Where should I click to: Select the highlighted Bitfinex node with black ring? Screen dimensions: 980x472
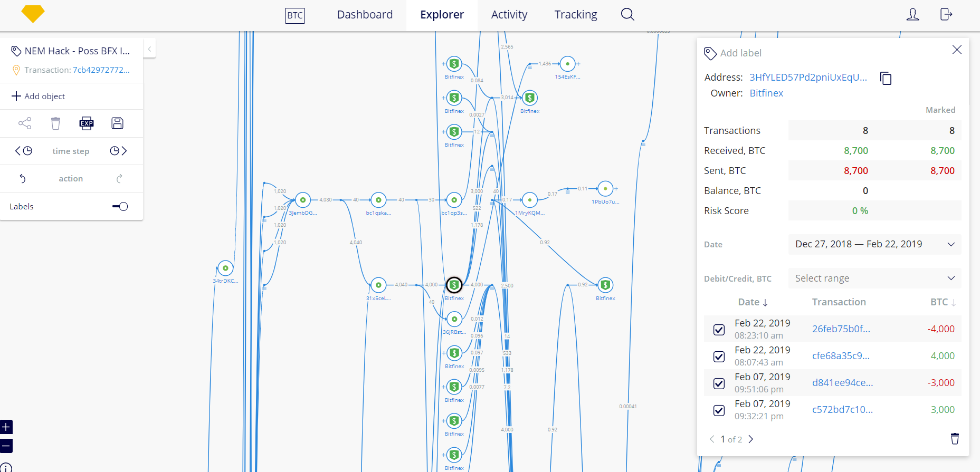tap(454, 285)
